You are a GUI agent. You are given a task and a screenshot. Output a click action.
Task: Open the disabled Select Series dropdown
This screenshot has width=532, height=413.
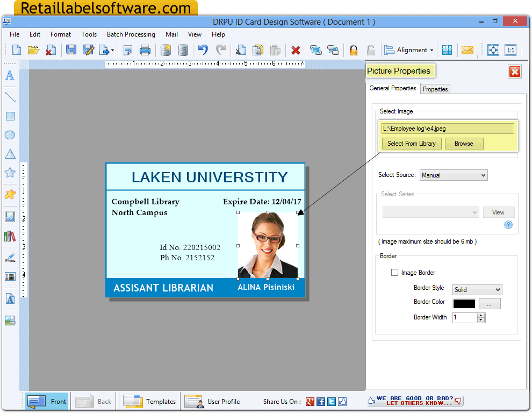click(430, 212)
